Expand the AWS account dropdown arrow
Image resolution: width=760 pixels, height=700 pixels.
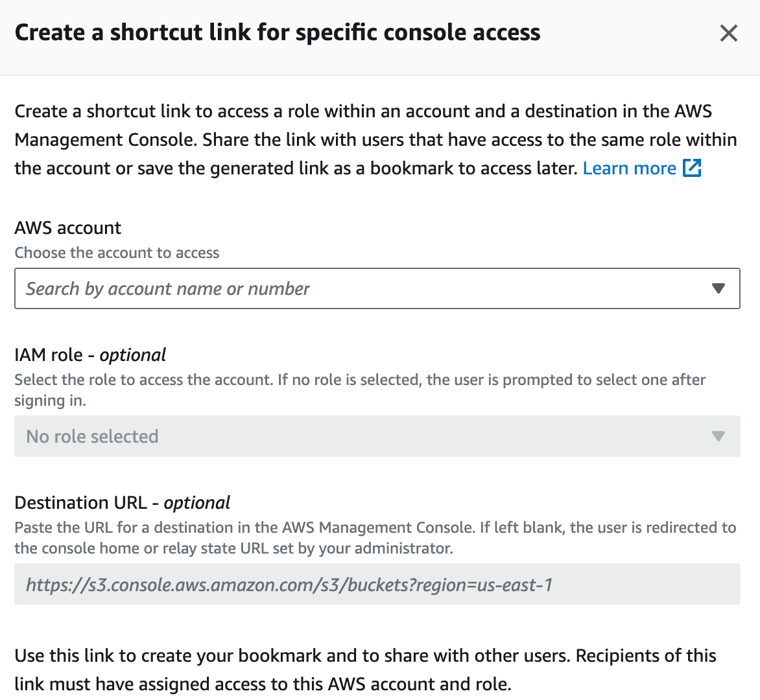point(718,288)
